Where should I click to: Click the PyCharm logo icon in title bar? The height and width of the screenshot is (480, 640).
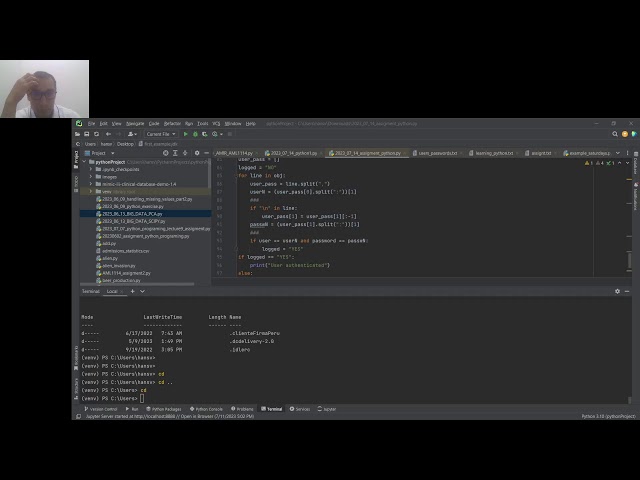(x=79, y=123)
